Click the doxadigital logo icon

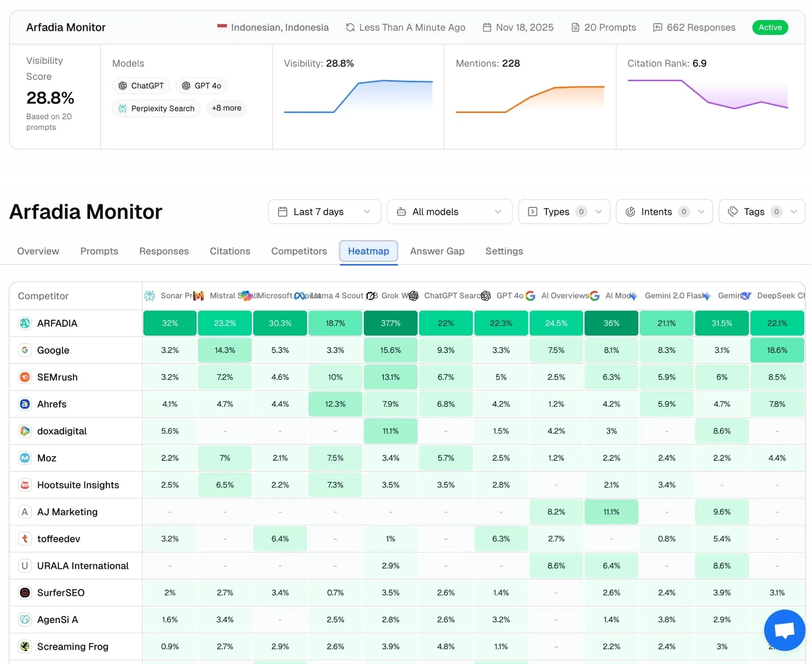tap(25, 431)
